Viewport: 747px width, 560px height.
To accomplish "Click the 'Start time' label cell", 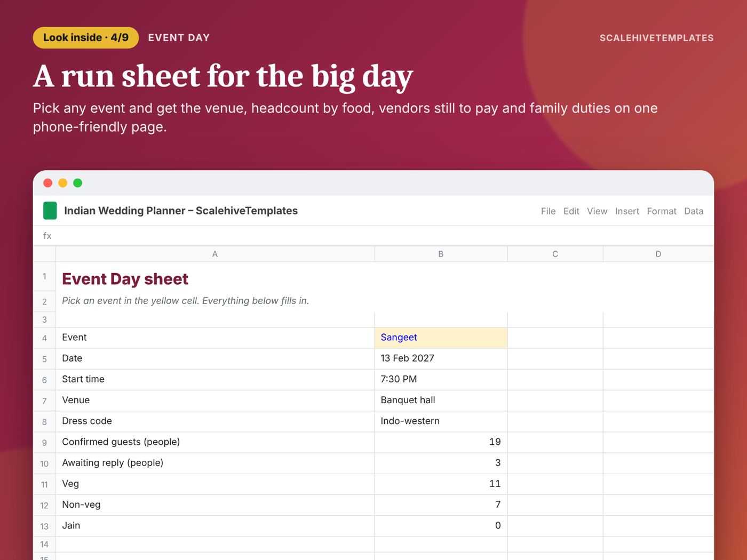I will [215, 379].
